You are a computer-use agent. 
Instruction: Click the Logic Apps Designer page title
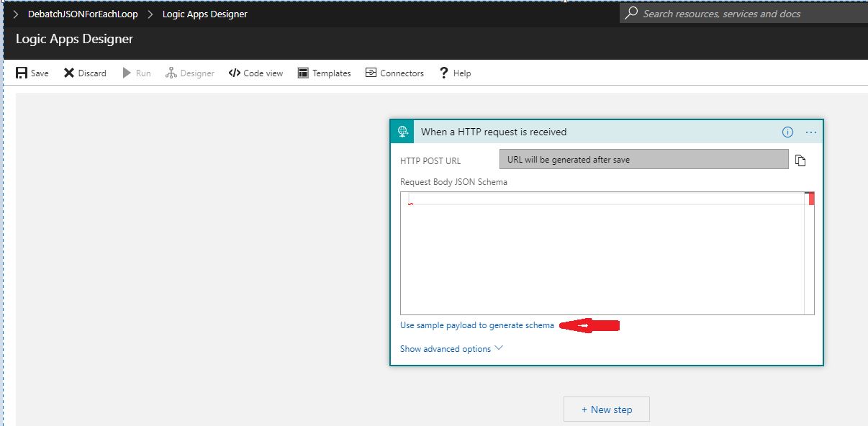(74, 39)
